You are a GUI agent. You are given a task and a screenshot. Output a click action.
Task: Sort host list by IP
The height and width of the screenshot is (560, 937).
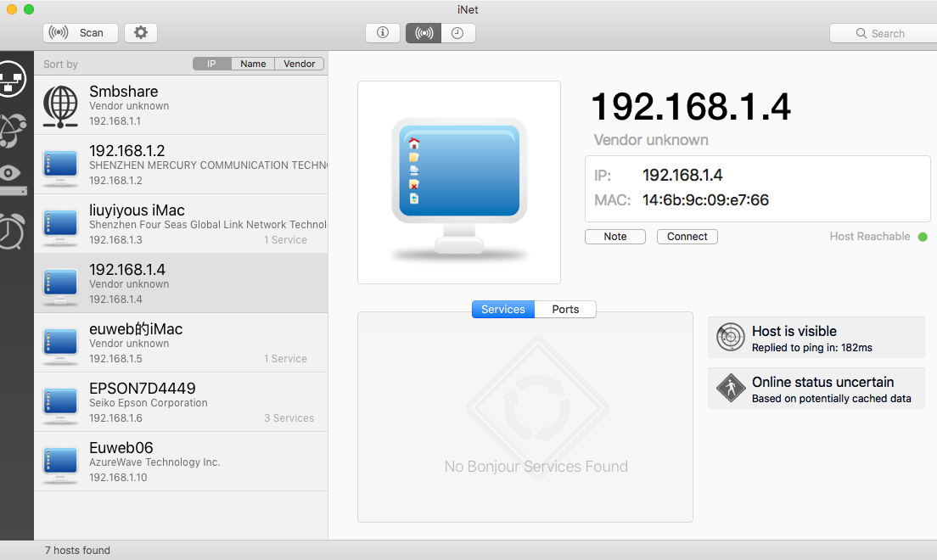pos(211,64)
